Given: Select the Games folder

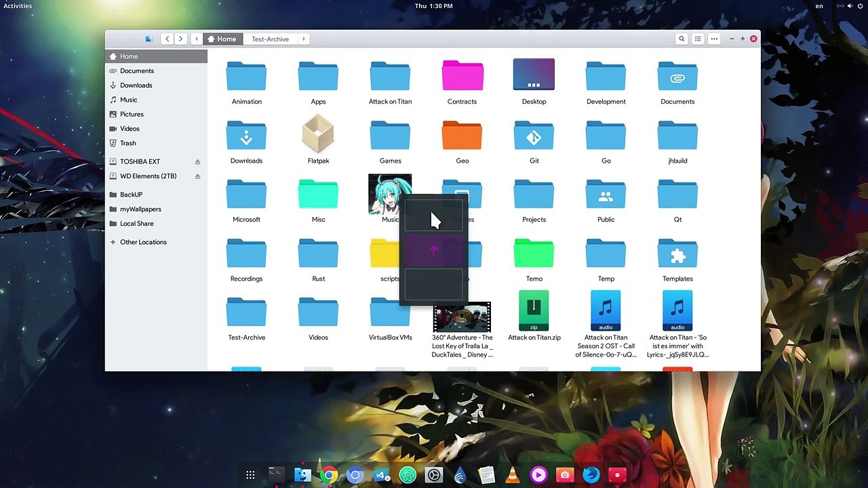Looking at the screenshot, I should (x=390, y=135).
